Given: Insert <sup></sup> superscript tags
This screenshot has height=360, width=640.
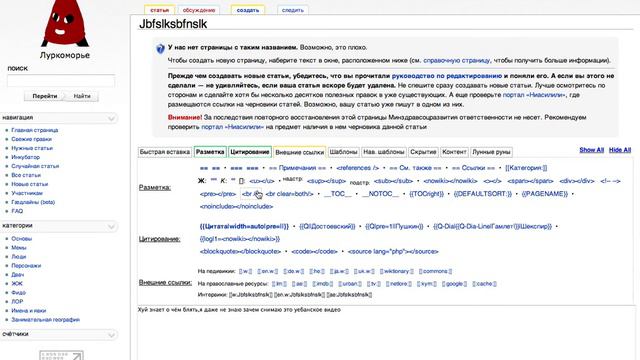Looking at the screenshot, I should (x=326, y=181).
